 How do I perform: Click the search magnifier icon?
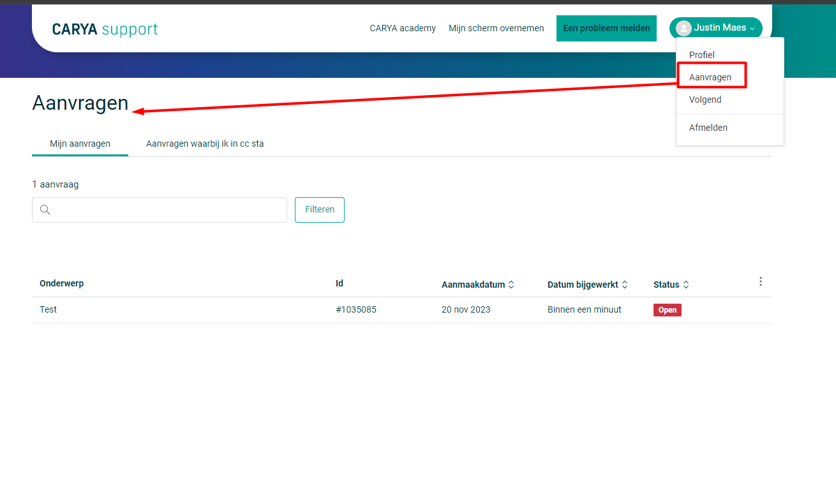coord(45,210)
